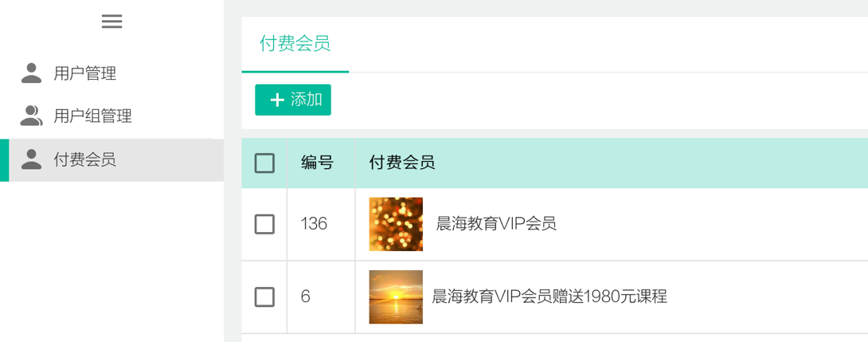Open the sunset thumbnail image

(396, 297)
